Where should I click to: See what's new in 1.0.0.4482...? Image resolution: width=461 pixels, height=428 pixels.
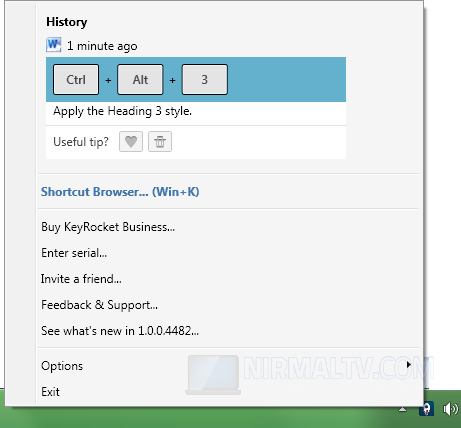tap(120, 331)
